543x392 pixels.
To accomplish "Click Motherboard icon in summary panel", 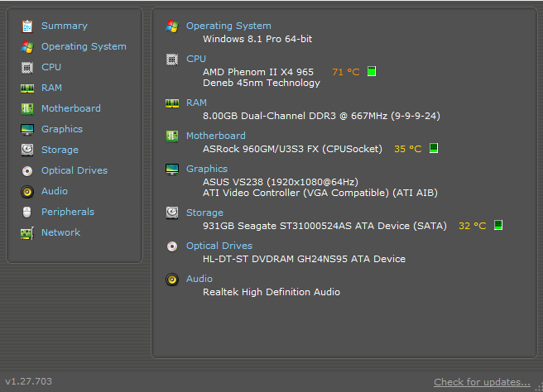I will pos(172,136).
